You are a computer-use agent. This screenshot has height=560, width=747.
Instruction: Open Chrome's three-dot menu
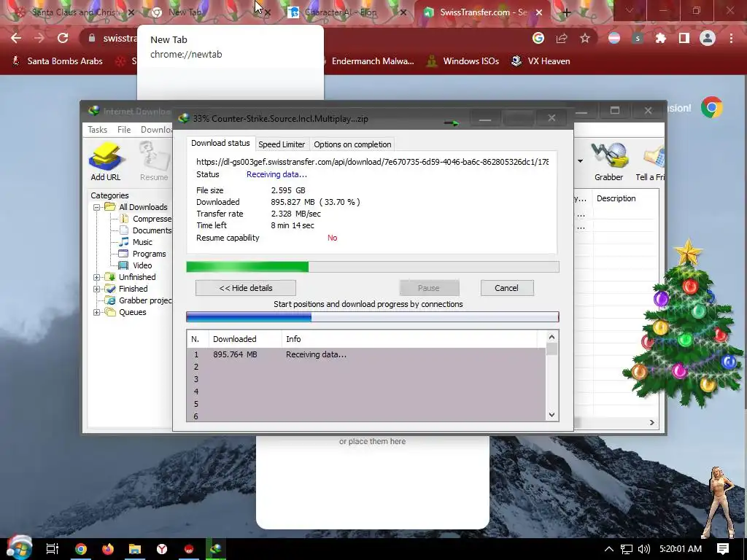731,38
